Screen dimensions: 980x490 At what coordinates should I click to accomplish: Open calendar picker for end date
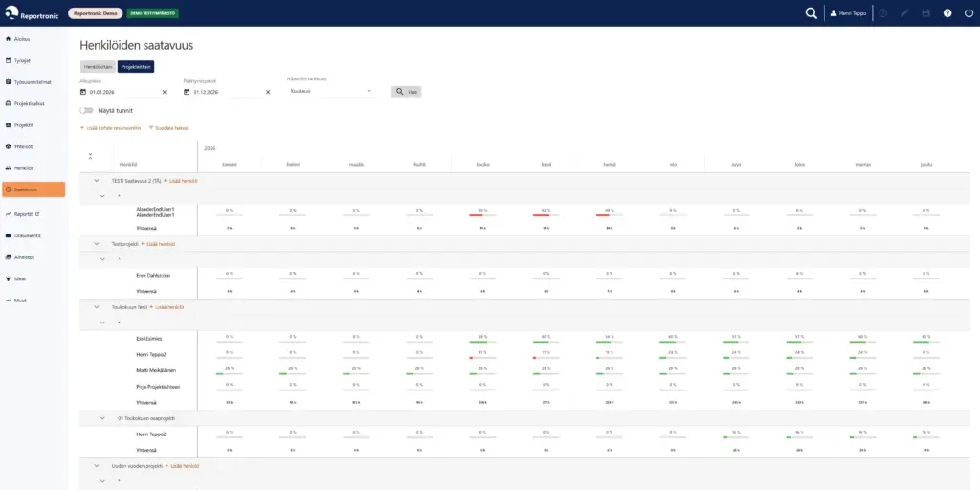tap(187, 92)
